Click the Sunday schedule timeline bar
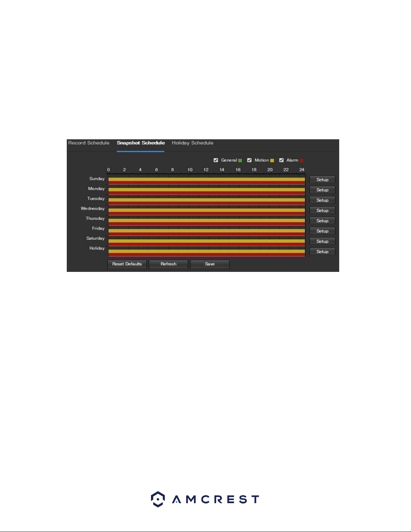 click(206, 180)
